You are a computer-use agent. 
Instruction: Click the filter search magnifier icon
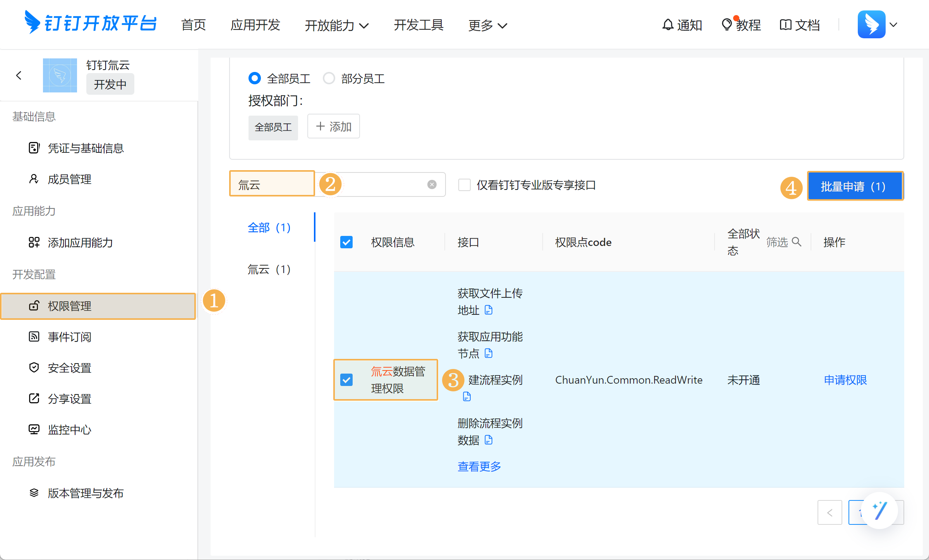[x=796, y=242]
